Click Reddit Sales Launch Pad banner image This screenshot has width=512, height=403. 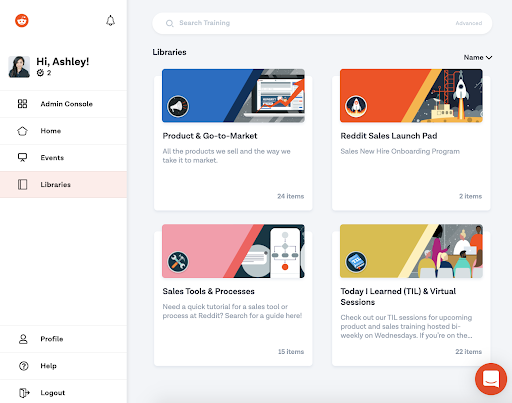(411, 96)
